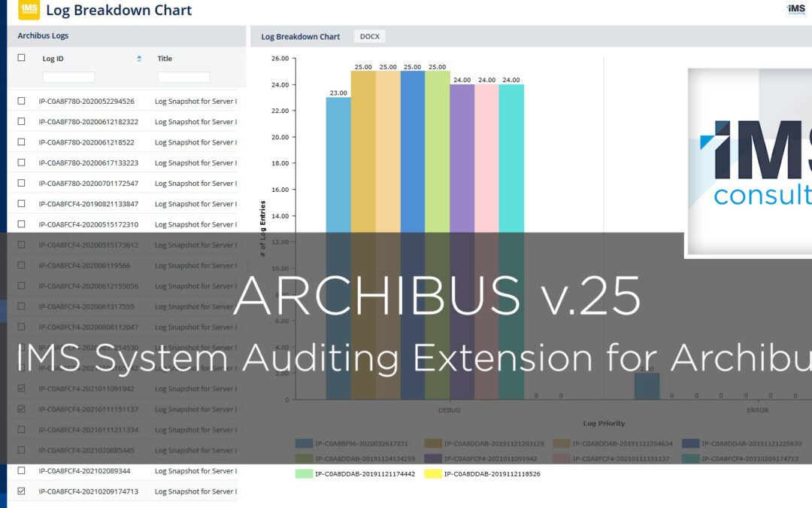812x508 pixels.
Task: Select log ID IP-C0A8F780-2020061218522
Action: (x=86, y=142)
